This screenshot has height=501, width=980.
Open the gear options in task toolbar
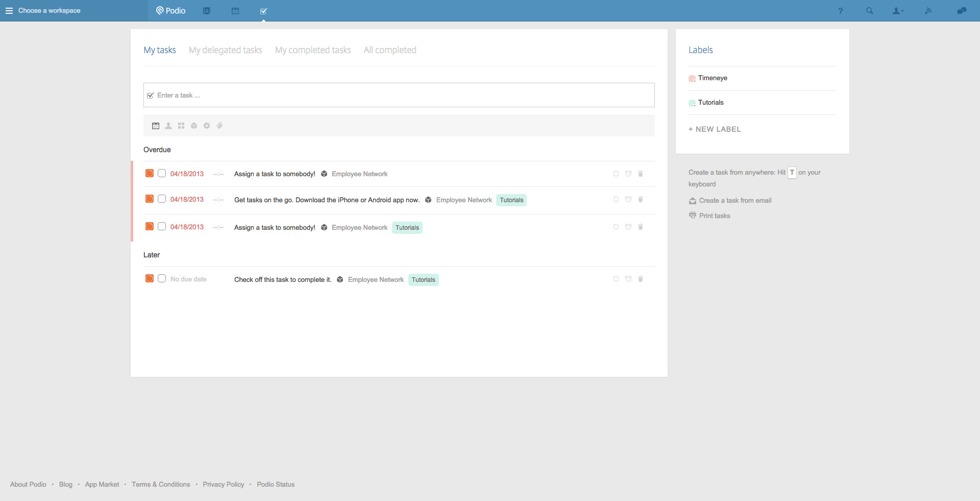(207, 126)
